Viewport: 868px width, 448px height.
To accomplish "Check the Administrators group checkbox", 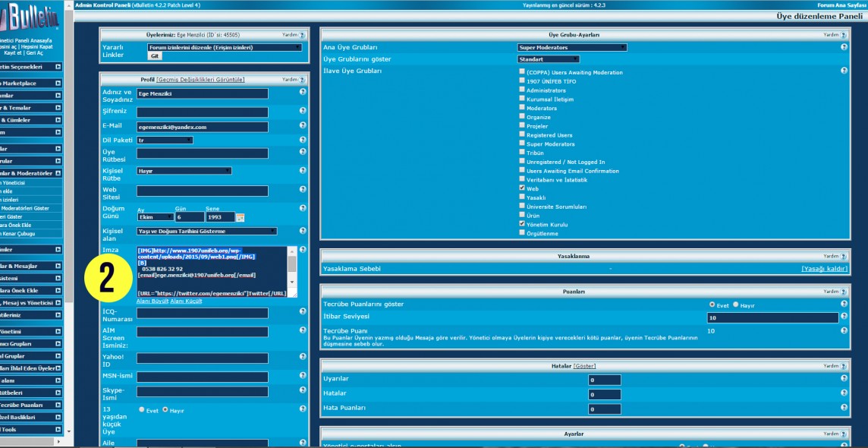I will pyautogui.click(x=522, y=90).
